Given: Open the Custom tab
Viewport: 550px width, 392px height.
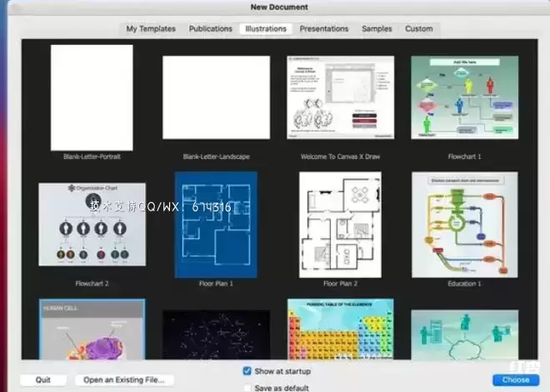Looking at the screenshot, I should click(418, 28).
